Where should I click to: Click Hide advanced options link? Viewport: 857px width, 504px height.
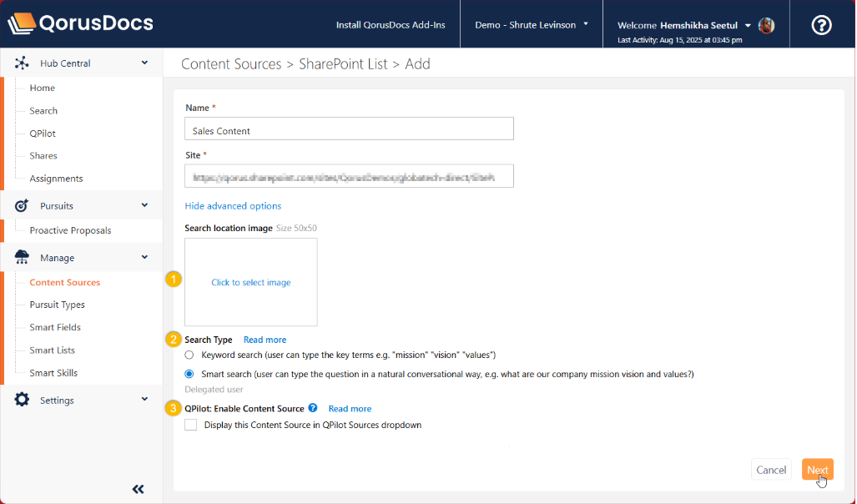point(233,206)
